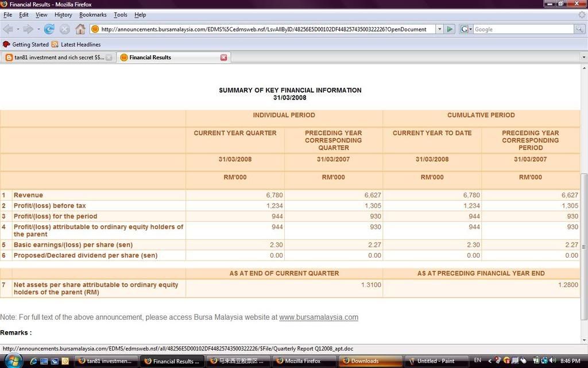Open the Windows Start orb
Viewport: 588px width, 368px height.
[x=13, y=361]
